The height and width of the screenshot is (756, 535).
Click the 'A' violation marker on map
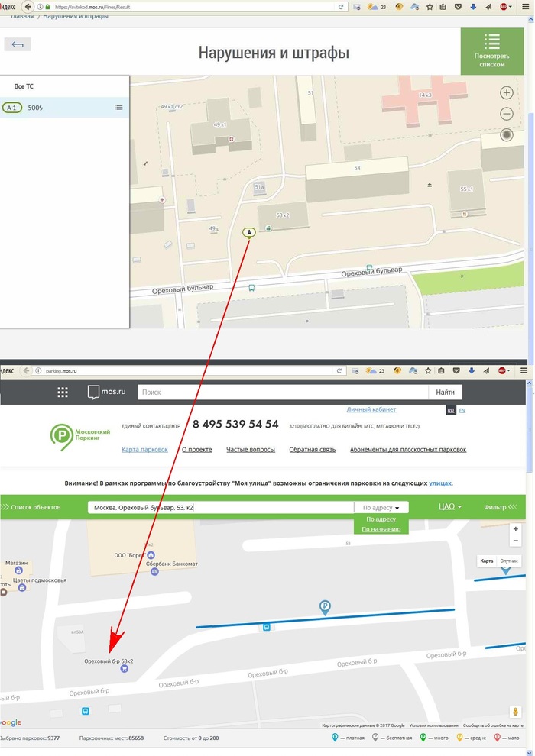(x=248, y=232)
